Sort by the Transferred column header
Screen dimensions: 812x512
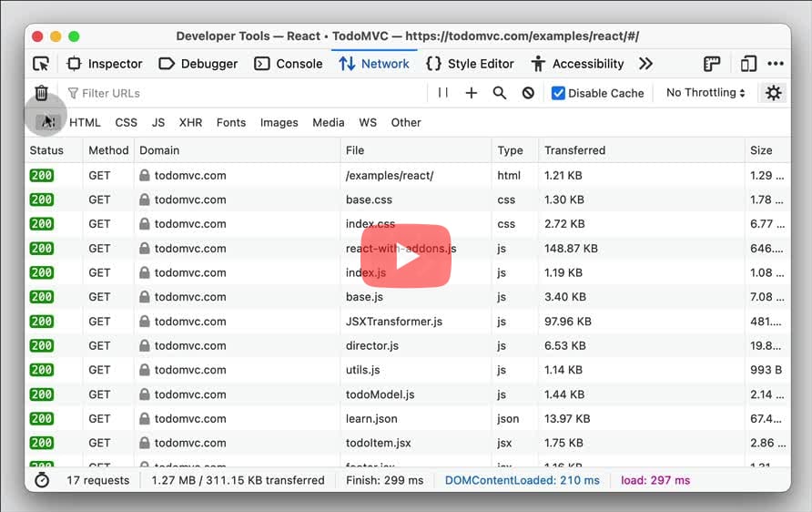coord(642,150)
